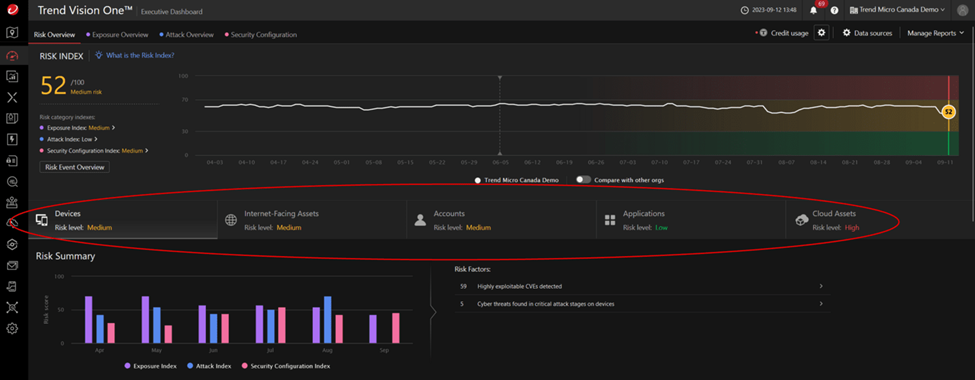The height and width of the screenshot is (380, 975).
Task: Select the Devices risk card
Action: point(123,220)
